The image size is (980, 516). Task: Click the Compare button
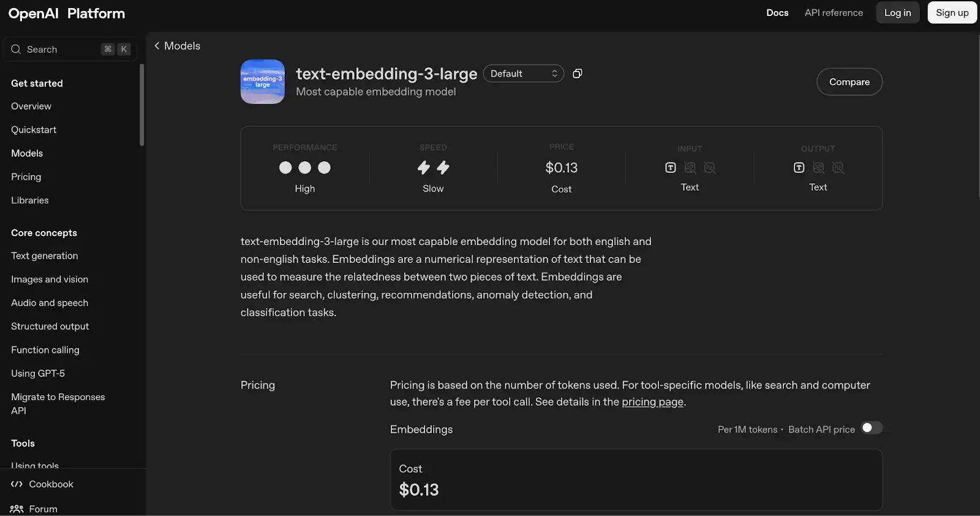coord(850,82)
